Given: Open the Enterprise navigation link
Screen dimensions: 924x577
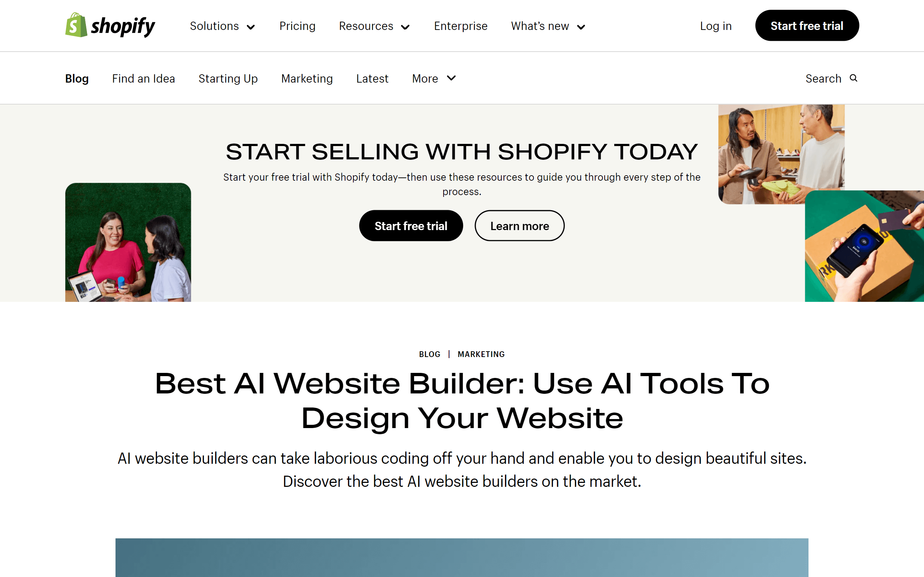Looking at the screenshot, I should tap(460, 26).
